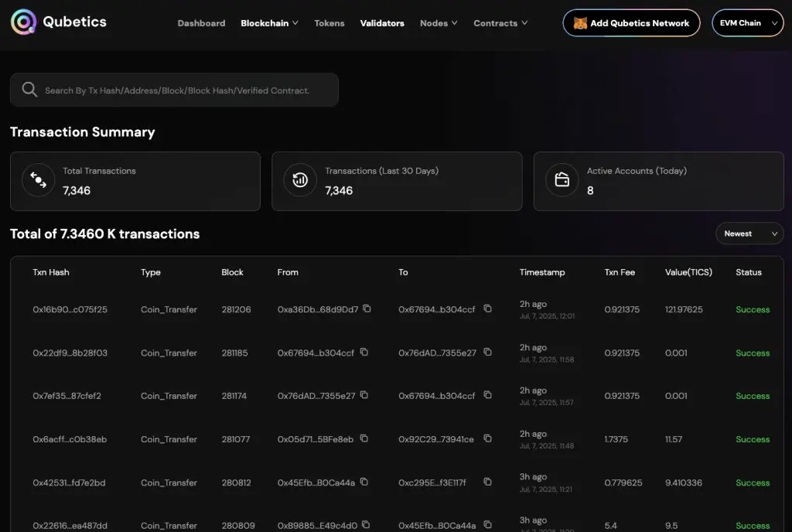Expand the Contracts dropdown menu

point(500,23)
